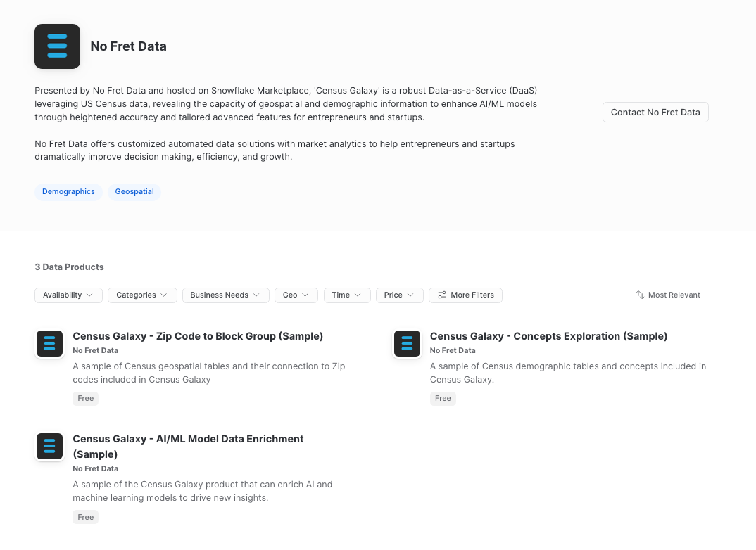Open the Price filter dropdown
Viewport: 756px width, 550px height.
click(400, 295)
